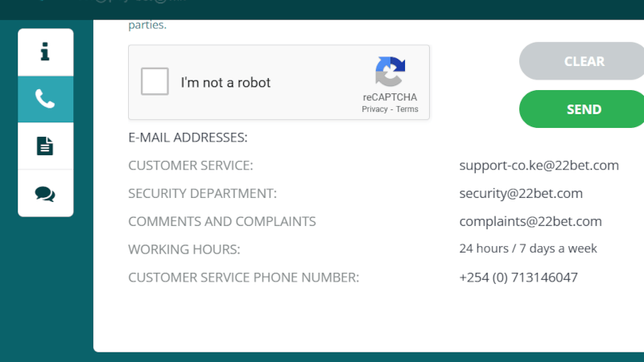
Task: Open the document rules icon in sidebar
Action: coord(46,146)
